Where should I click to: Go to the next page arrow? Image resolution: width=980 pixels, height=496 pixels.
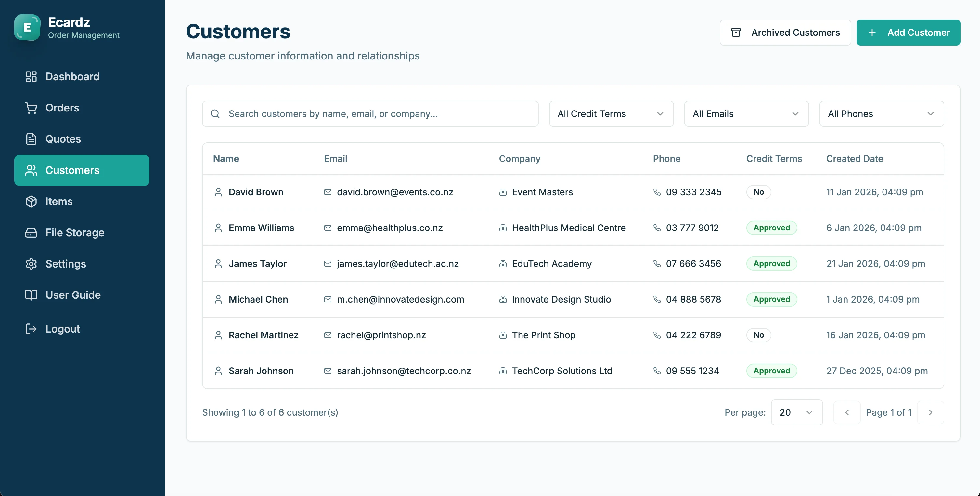(930, 413)
